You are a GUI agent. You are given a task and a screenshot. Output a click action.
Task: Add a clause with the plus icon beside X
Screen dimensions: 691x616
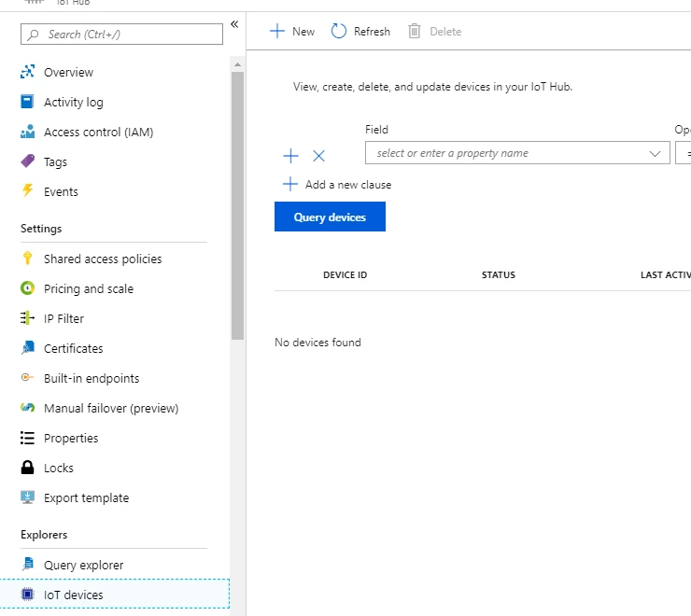pos(290,156)
